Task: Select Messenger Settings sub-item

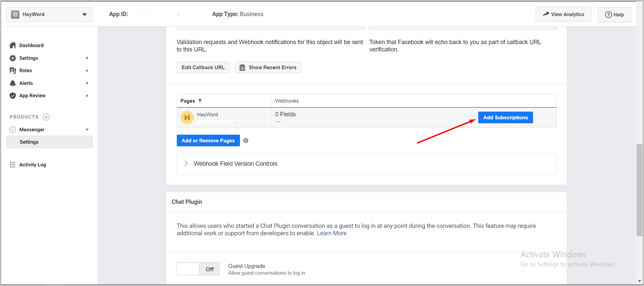Action: click(x=49, y=142)
